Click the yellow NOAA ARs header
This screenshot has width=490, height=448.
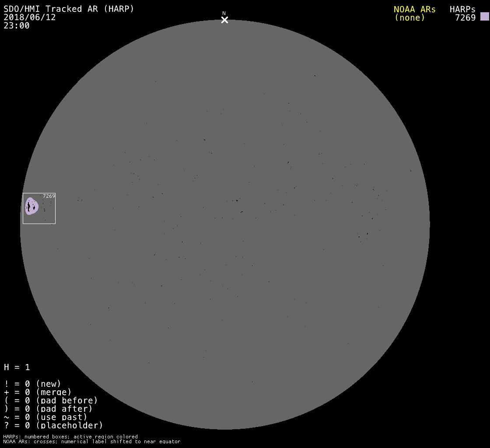[x=414, y=9]
